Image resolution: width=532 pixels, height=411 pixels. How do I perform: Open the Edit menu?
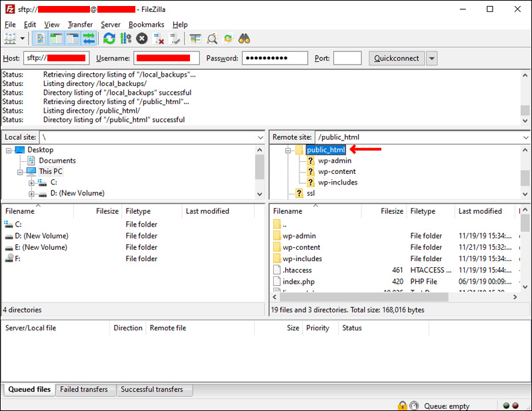(x=30, y=25)
